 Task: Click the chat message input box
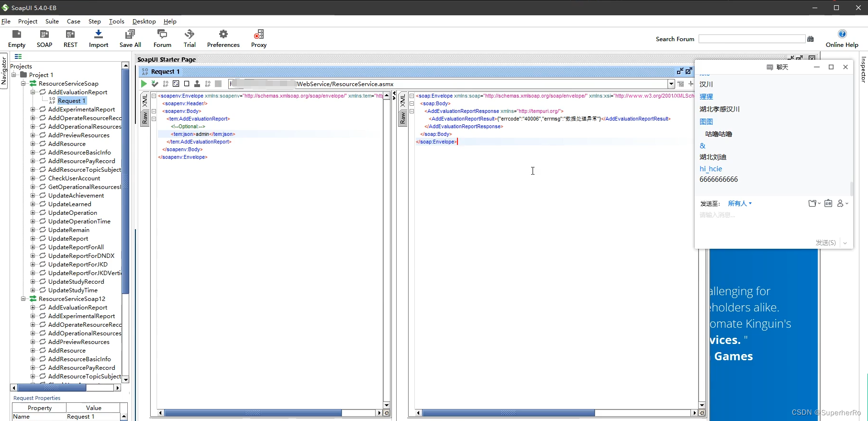(773, 223)
